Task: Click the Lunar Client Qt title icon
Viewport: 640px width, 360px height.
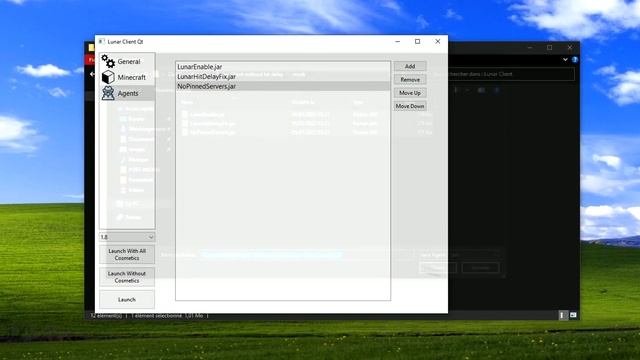Action: click(x=102, y=42)
